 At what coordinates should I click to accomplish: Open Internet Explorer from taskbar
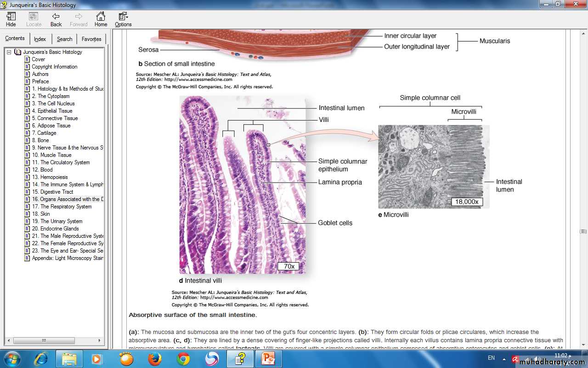(41, 359)
